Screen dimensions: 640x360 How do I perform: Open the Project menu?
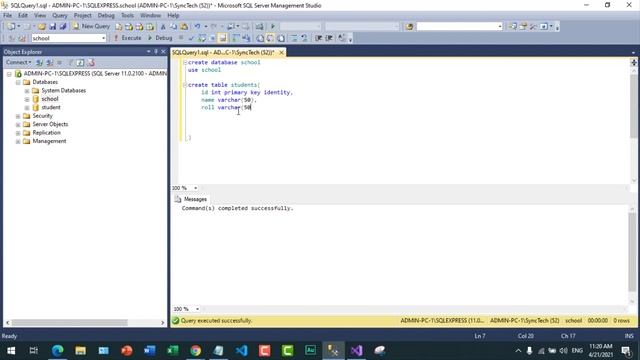click(x=82, y=16)
